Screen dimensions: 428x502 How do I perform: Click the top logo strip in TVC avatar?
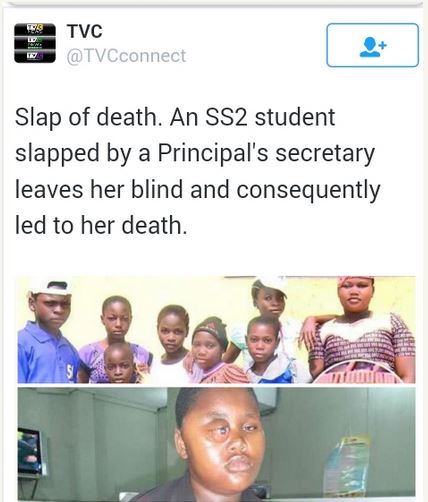[35, 29]
